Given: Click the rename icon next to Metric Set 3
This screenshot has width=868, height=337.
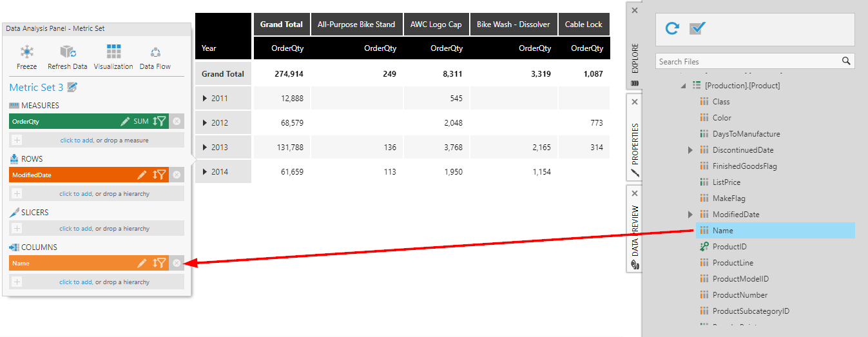Looking at the screenshot, I should coord(72,87).
